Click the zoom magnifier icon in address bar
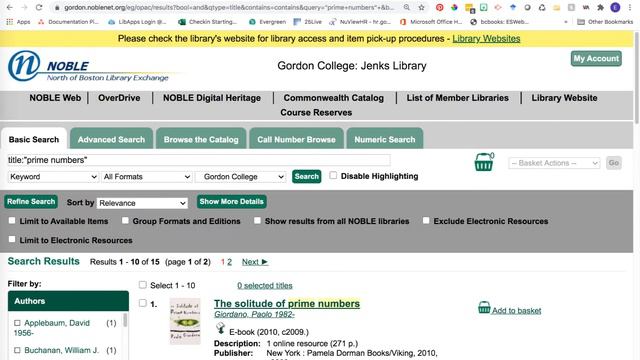 (x=407, y=7)
